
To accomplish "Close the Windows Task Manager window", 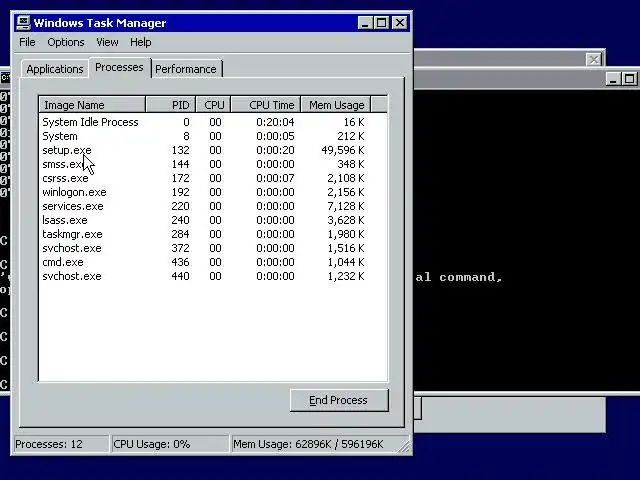I will (x=400, y=23).
